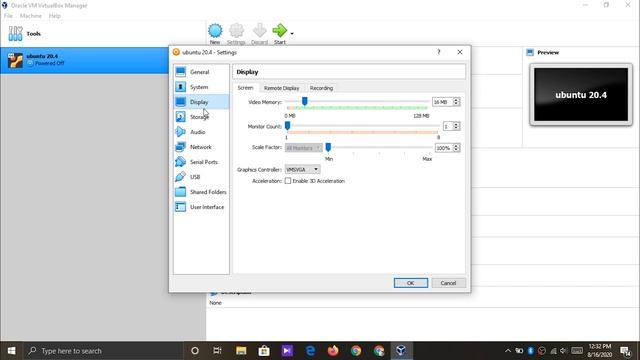640x360 pixels.
Task: Open the Network settings category
Action: pos(201,147)
